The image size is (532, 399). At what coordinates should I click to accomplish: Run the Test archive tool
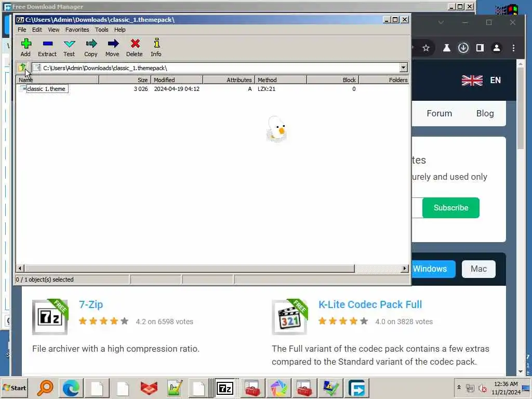69,47
